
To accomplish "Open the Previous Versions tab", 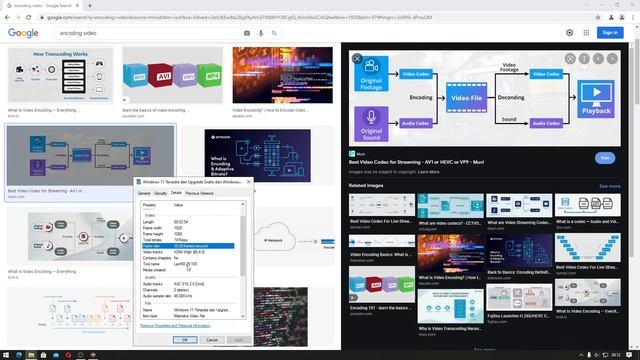I will pos(200,193).
